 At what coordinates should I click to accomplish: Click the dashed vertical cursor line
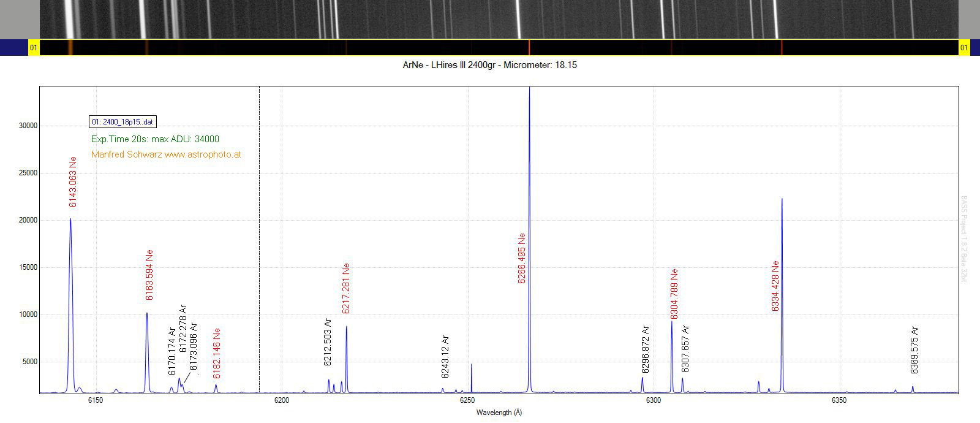tap(260, 239)
